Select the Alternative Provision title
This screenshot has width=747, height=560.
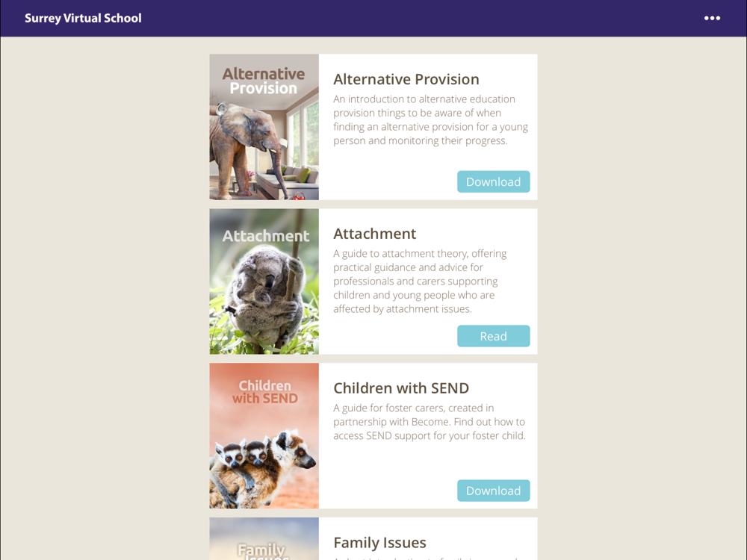pos(406,79)
